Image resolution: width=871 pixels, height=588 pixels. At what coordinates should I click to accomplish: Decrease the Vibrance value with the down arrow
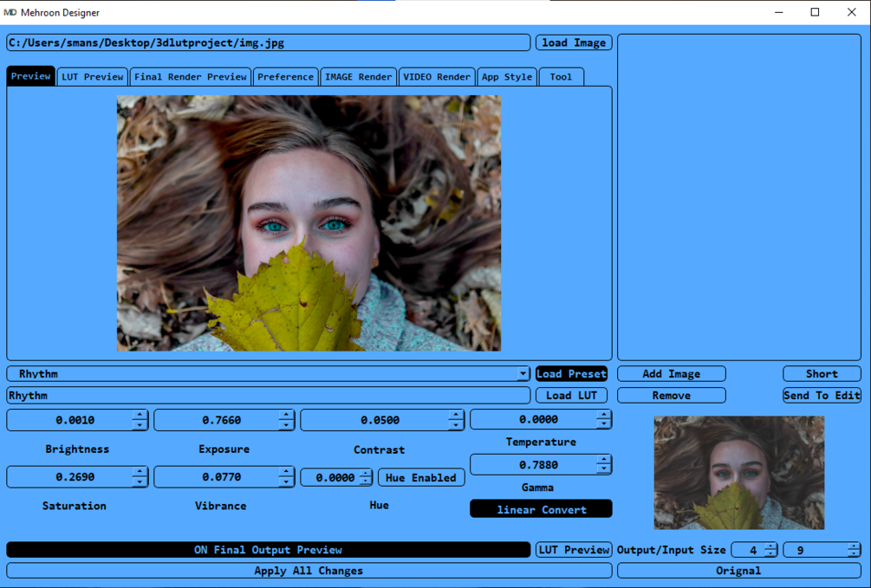click(287, 482)
